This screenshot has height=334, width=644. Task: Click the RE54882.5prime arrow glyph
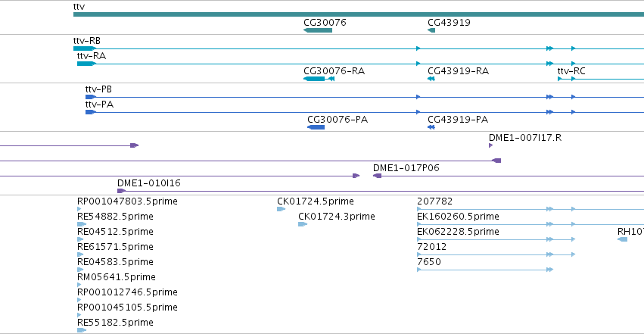click(81, 224)
